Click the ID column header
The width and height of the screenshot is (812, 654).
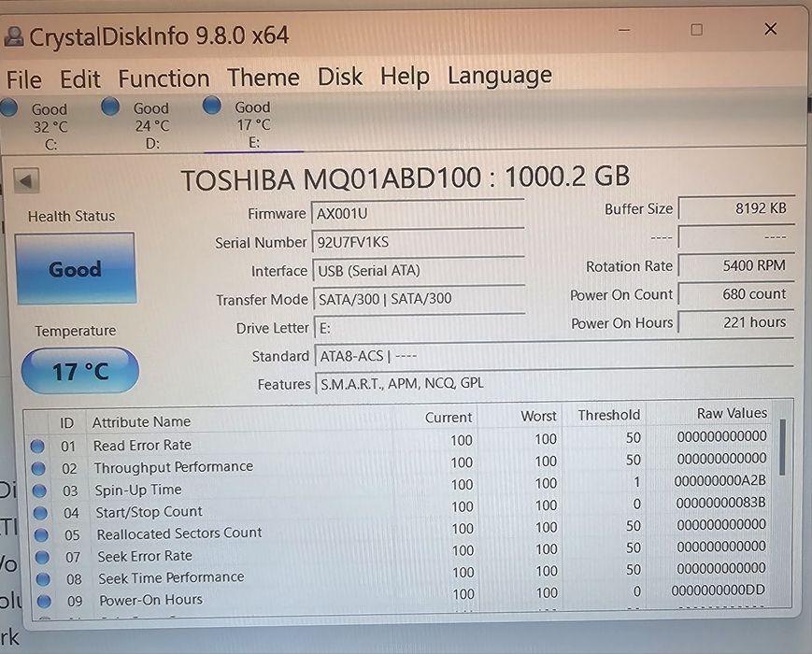[66, 423]
